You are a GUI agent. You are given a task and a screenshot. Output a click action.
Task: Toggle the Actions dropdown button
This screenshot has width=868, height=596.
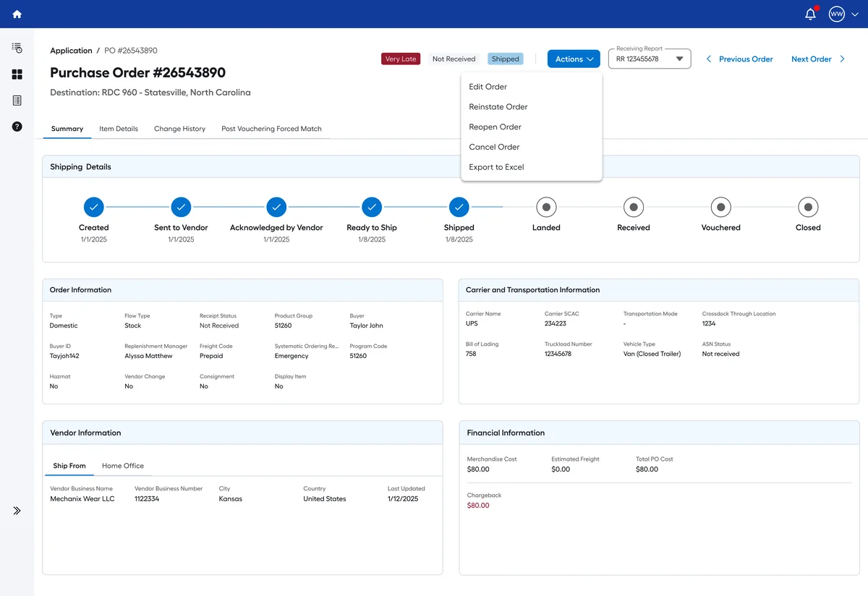click(x=574, y=59)
